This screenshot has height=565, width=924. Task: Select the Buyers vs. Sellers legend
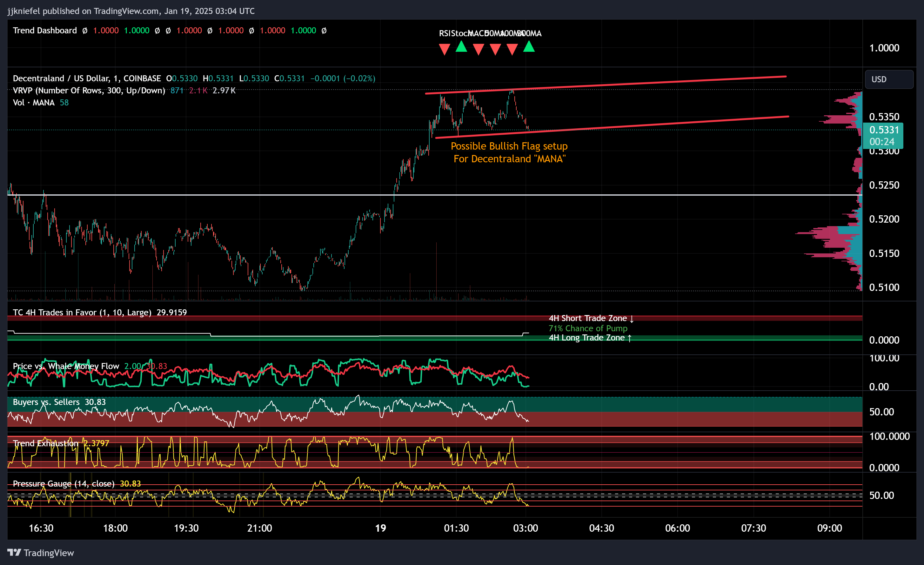coord(46,402)
